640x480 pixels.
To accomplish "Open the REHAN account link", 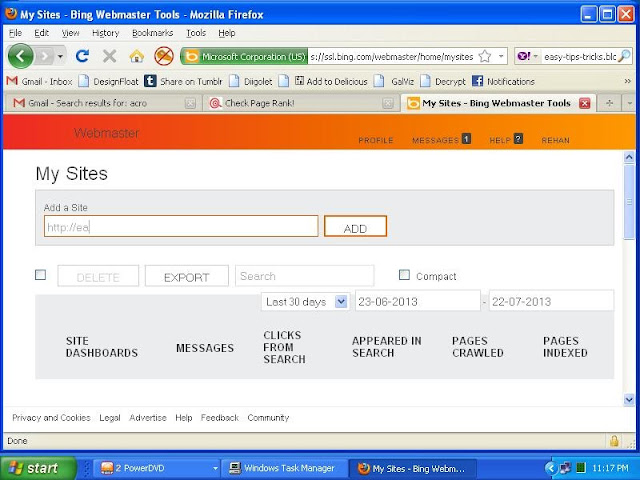I will 556,140.
